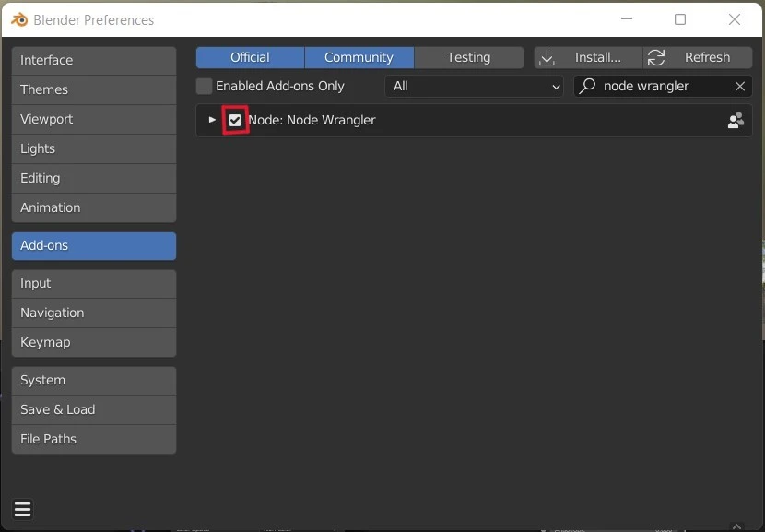Toggle the Community add-ons filter

pos(359,57)
